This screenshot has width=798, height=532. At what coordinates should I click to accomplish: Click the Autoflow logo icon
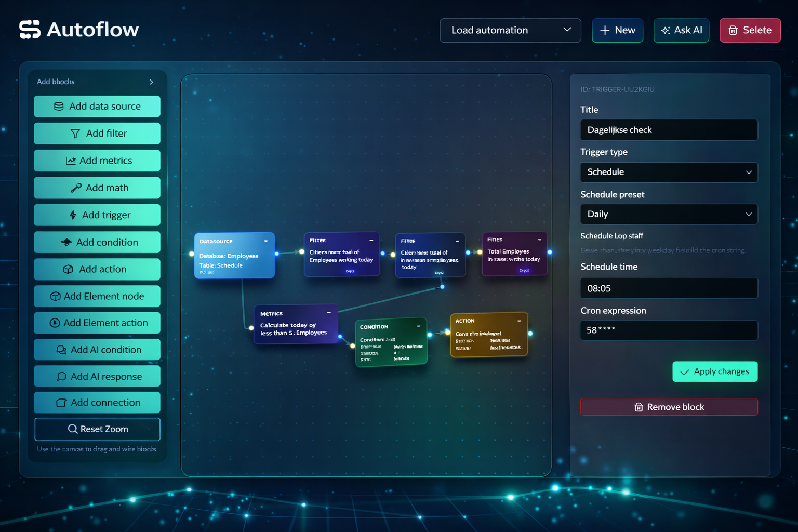click(x=29, y=29)
